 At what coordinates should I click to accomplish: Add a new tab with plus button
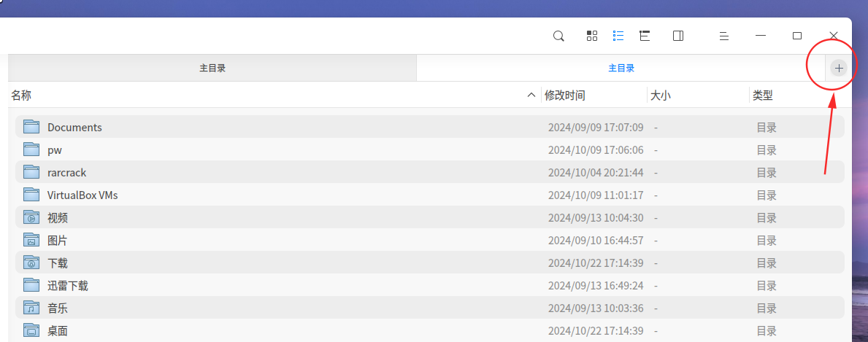(840, 68)
